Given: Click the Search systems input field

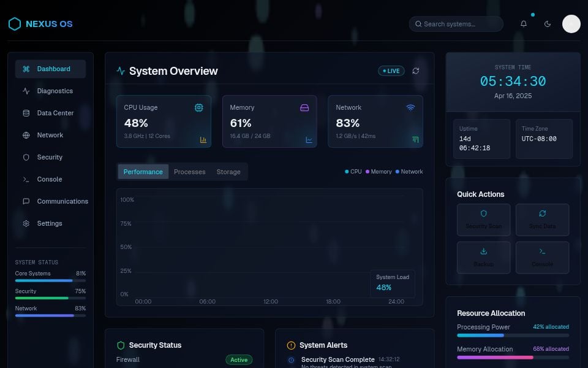Looking at the screenshot, I should (x=456, y=23).
